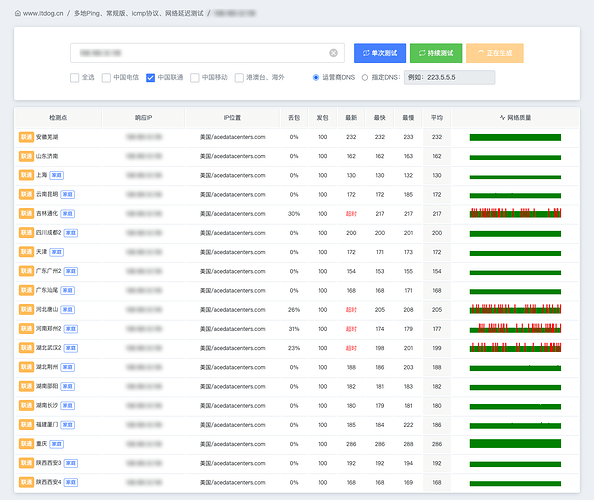Click the quality bar for 河北唐山
The height and width of the screenshot is (500, 594).
coord(515,309)
